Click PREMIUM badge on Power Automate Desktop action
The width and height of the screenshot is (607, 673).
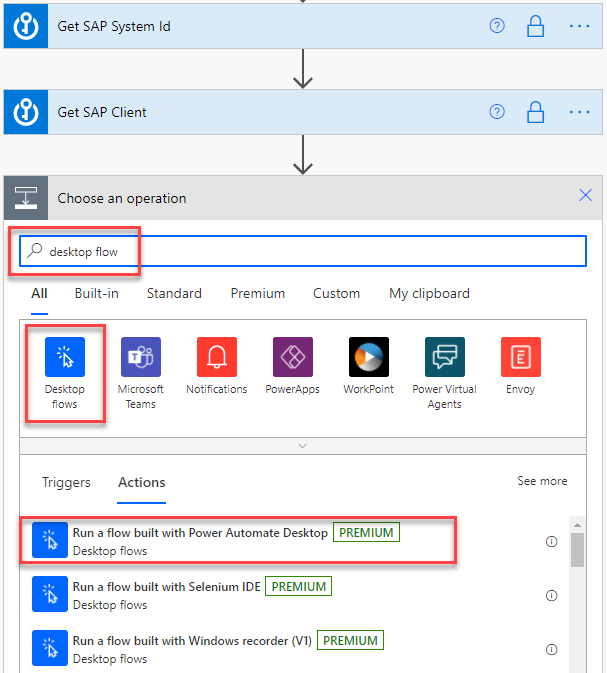366,532
